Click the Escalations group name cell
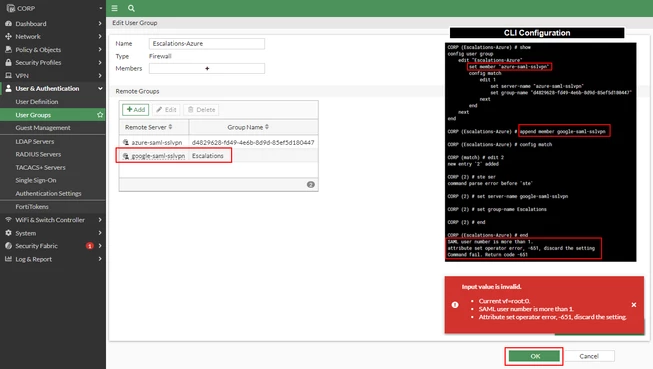The height and width of the screenshot is (369, 653). click(208, 156)
